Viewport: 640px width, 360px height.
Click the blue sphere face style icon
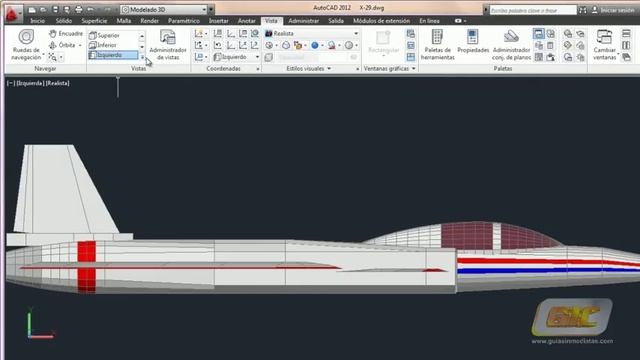pos(315,45)
